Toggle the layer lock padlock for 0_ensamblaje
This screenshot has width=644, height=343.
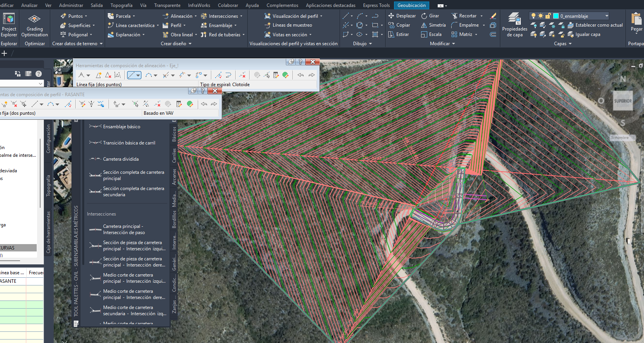548,16
